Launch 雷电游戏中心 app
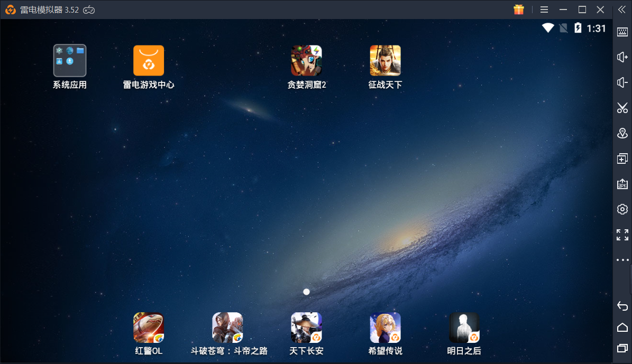The height and width of the screenshot is (364, 632). pos(149,60)
